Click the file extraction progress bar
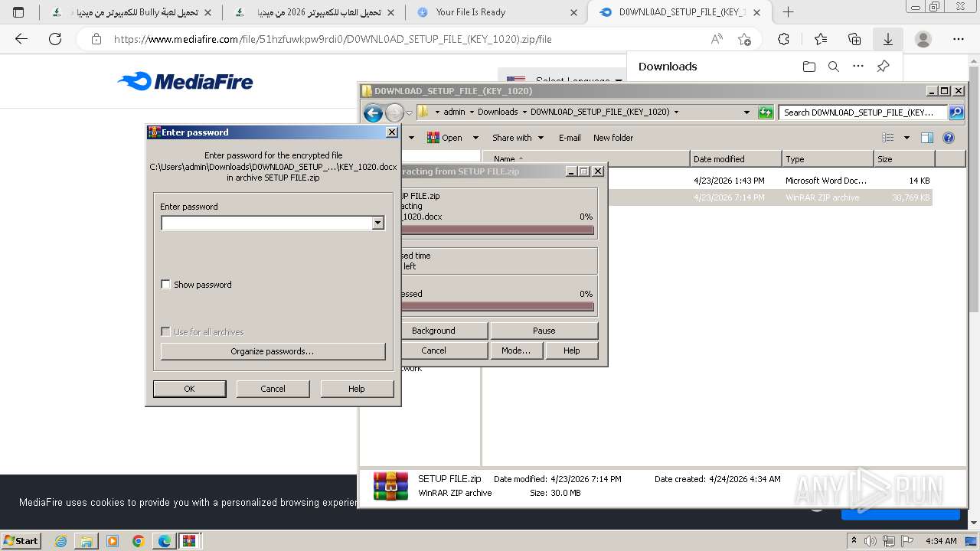Screen dimensions: 980x551 click(498, 230)
